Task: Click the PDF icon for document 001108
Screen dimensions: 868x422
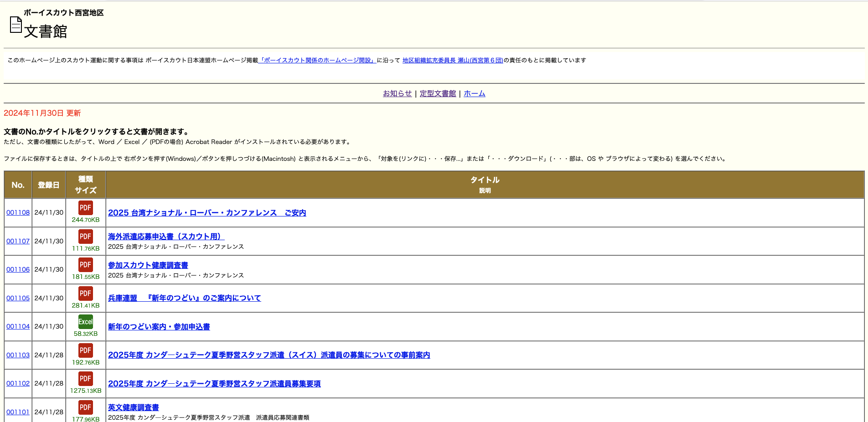Action: (86, 208)
